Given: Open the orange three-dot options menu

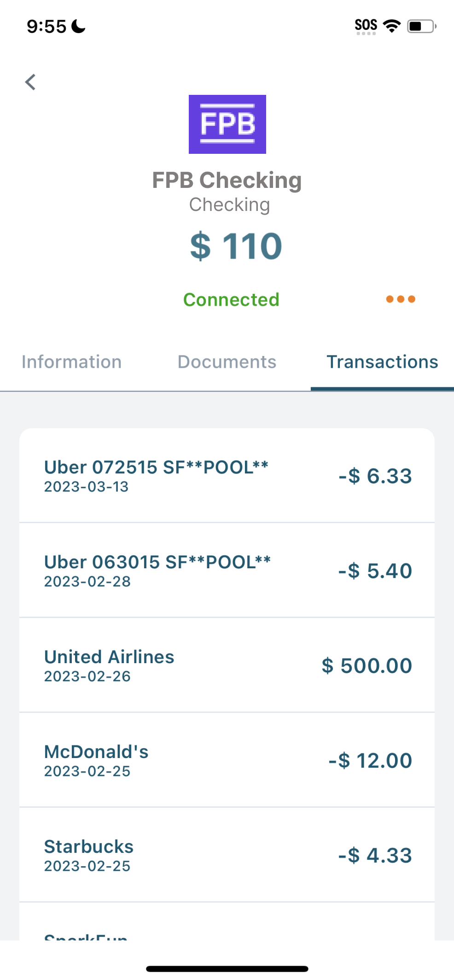Looking at the screenshot, I should [x=401, y=299].
